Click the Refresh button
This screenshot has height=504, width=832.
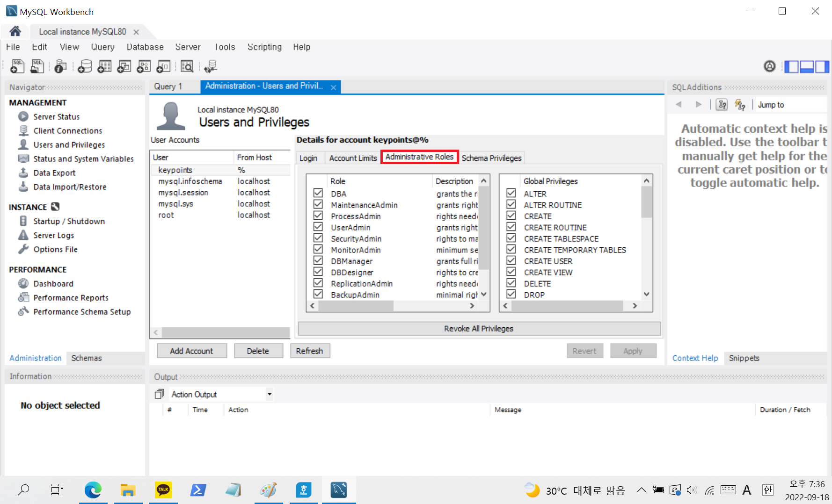(x=310, y=351)
